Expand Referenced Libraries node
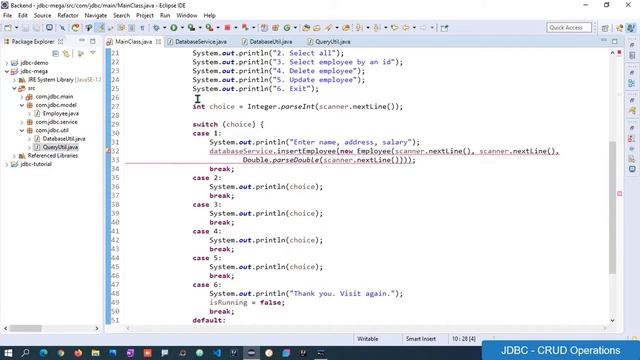640x360 pixels. [14, 156]
